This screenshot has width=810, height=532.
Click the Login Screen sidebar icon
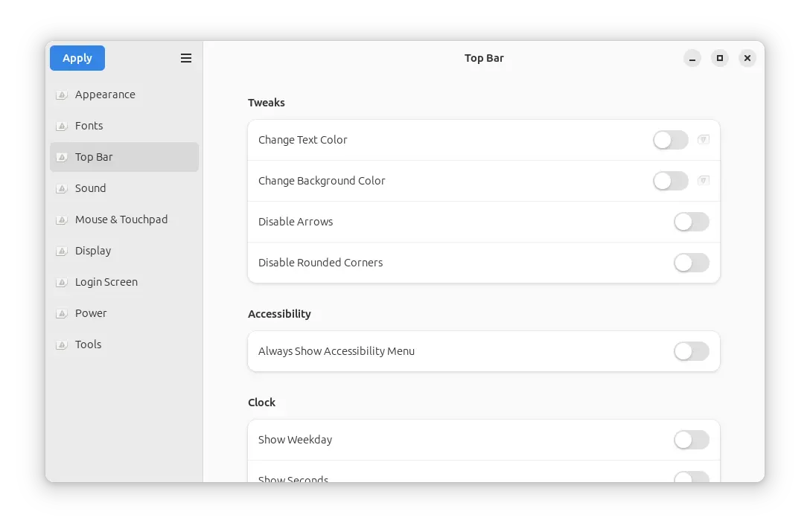61,282
